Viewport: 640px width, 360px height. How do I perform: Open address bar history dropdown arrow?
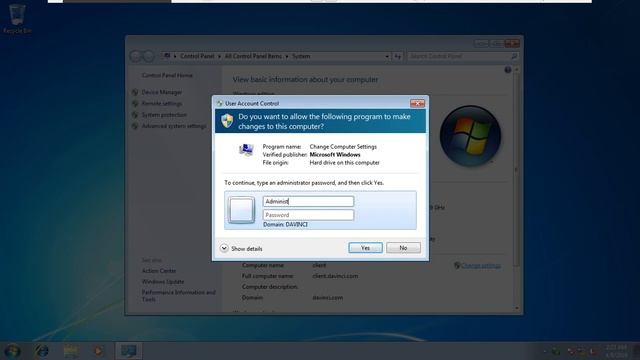pos(387,56)
